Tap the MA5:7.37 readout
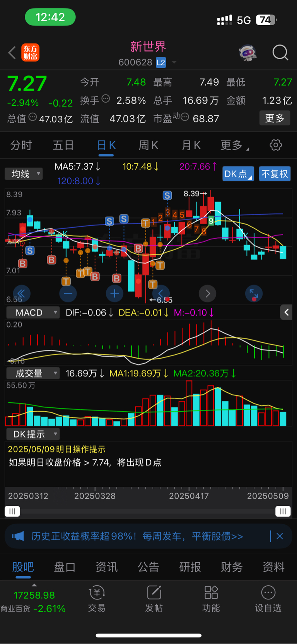 [x=77, y=167]
